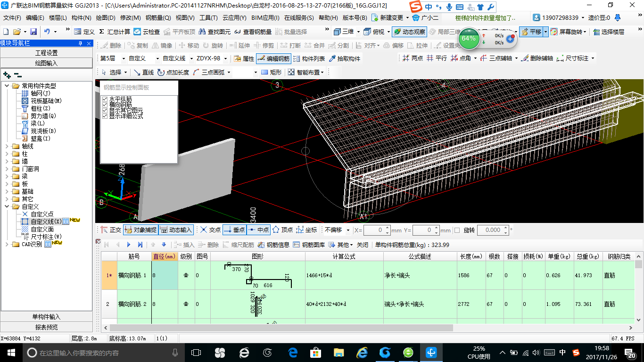This screenshot has width=644, height=362.
Task: Open 选择楼层 (select floor)
Action: (609, 32)
